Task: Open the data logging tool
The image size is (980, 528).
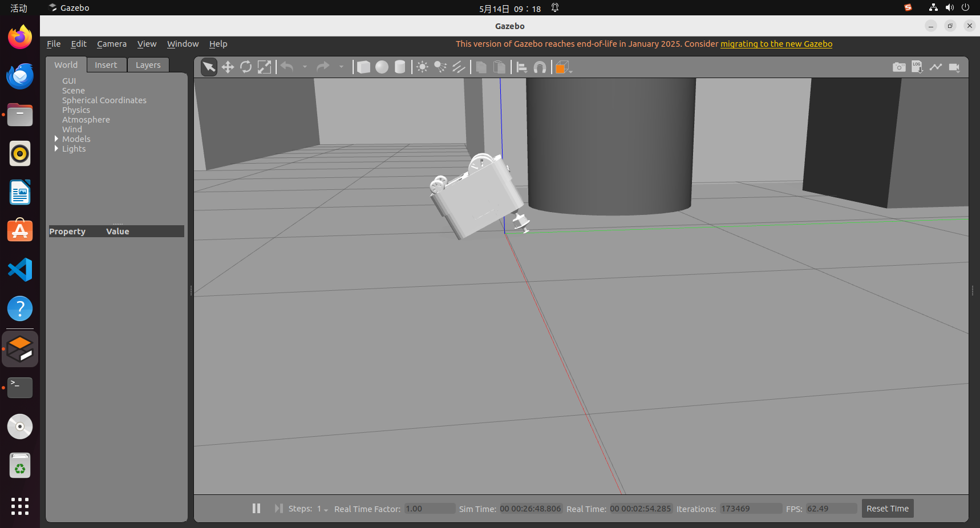Action: [917, 67]
